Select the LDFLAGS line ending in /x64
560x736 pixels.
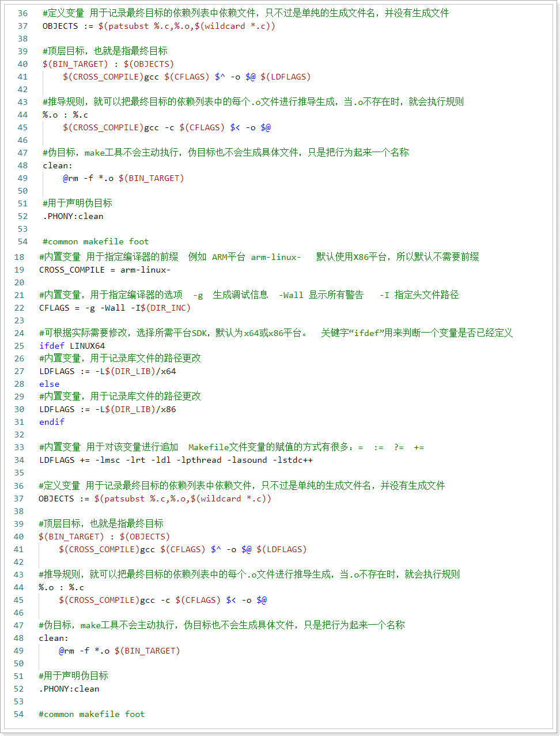click(107, 371)
